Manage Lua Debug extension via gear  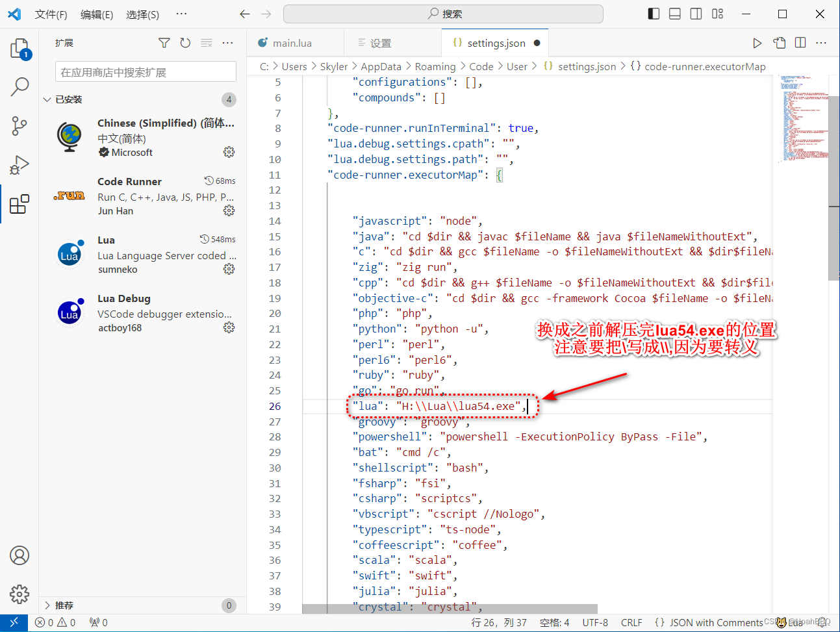(229, 327)
